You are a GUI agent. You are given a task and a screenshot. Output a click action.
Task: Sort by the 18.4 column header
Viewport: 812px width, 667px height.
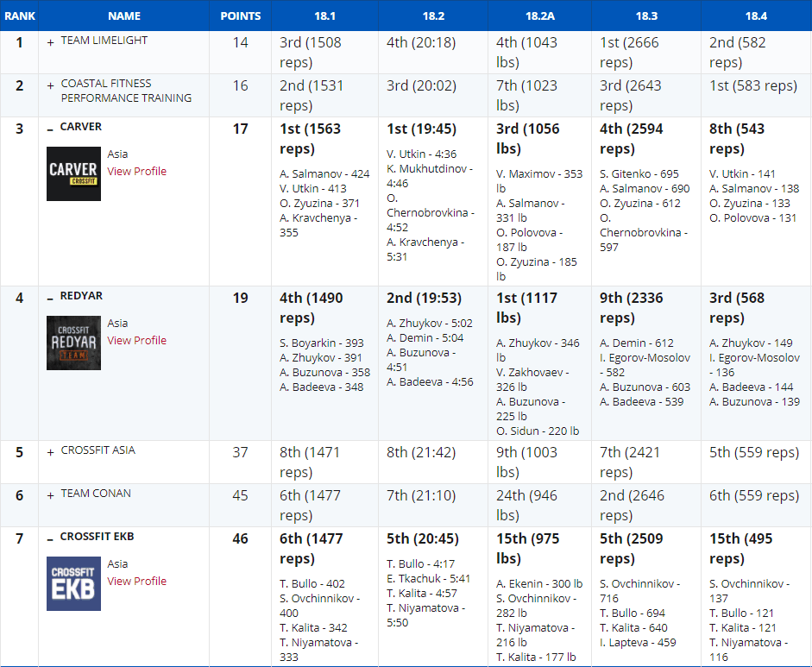756,16
